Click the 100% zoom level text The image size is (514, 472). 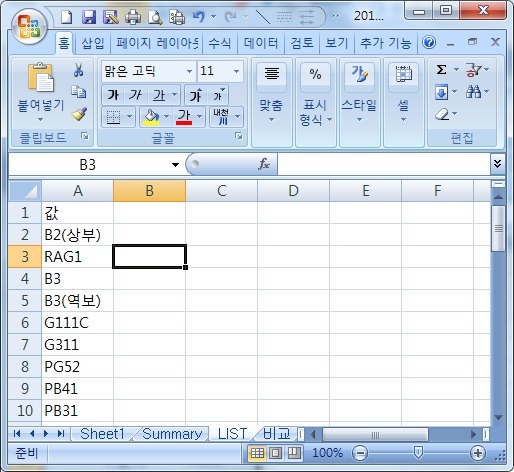(327, 453)
